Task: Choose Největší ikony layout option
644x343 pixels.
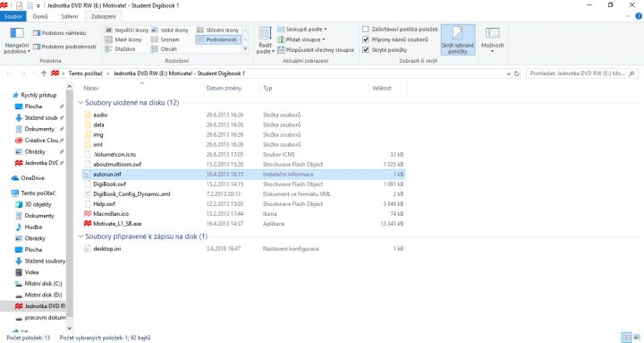Action: pyautogui.click(x=127, y=30)
